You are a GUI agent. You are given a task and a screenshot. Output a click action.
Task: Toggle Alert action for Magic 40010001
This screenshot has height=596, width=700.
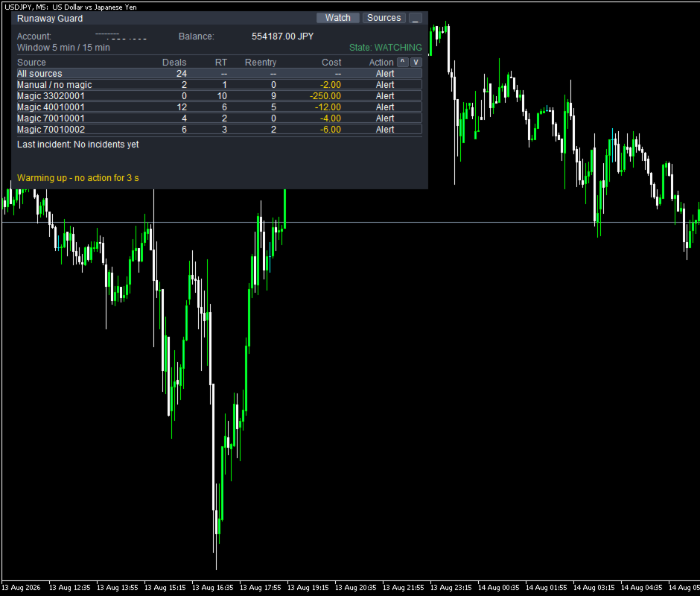385,107
